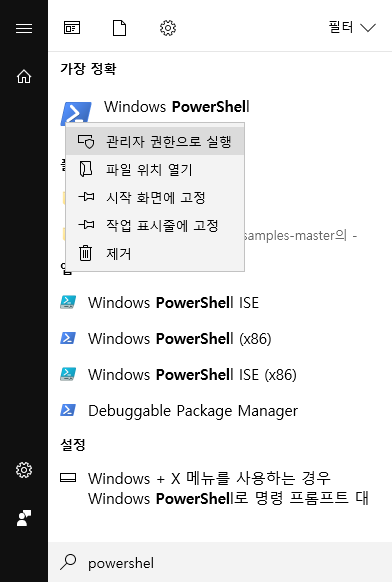Open the hamburger menu in the sidebar

point(24,28)
